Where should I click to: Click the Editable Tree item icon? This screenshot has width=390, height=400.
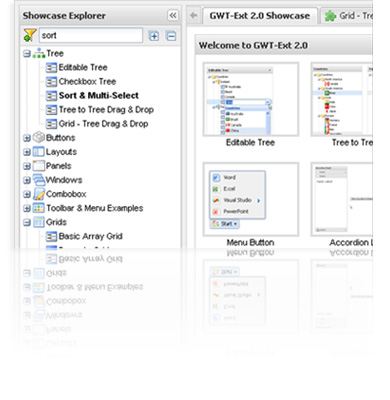coord(51,68)
